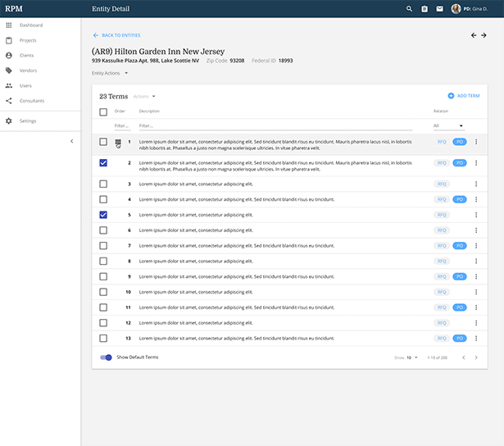Click the Projects clipboard icon in sidebar
504x446 pixels.
(9, 40)
